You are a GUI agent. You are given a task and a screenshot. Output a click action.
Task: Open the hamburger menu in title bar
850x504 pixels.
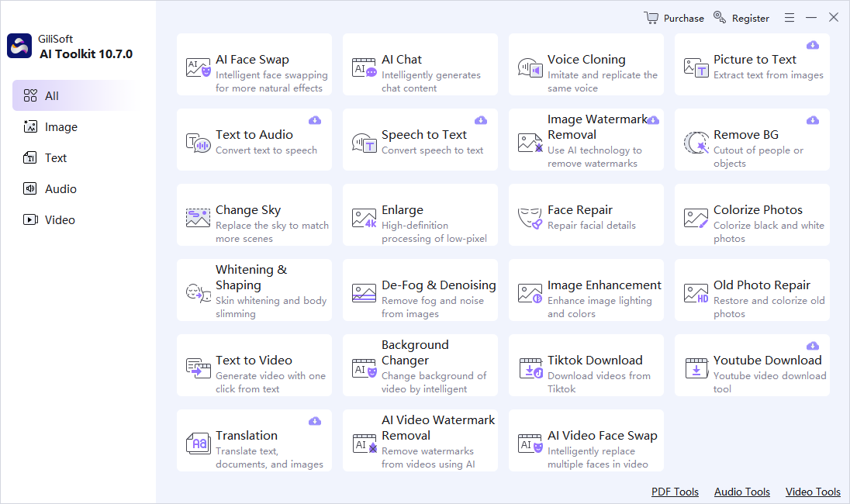[x=790, y=18]
